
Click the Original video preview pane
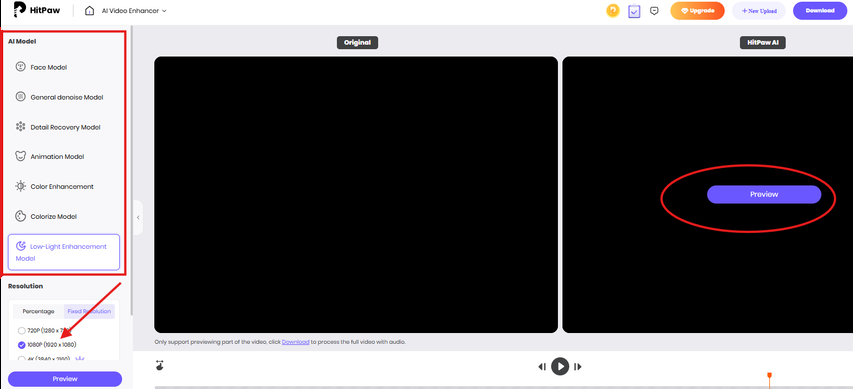point(356,195)
